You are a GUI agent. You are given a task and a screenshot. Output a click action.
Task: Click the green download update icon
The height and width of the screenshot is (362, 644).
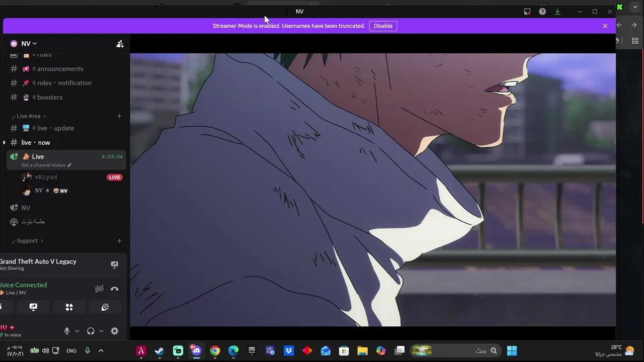[557, 12]
